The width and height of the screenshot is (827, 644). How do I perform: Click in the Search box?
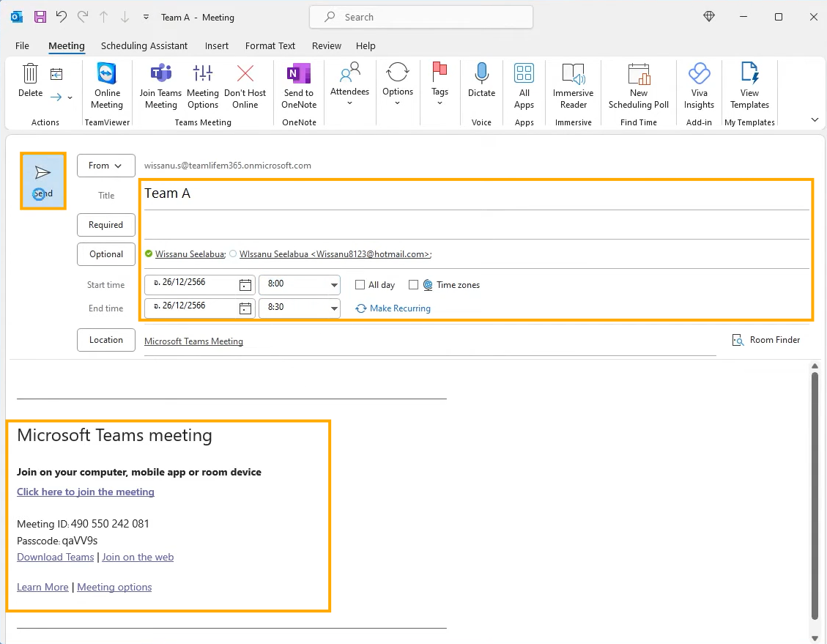tap(421, 17)
